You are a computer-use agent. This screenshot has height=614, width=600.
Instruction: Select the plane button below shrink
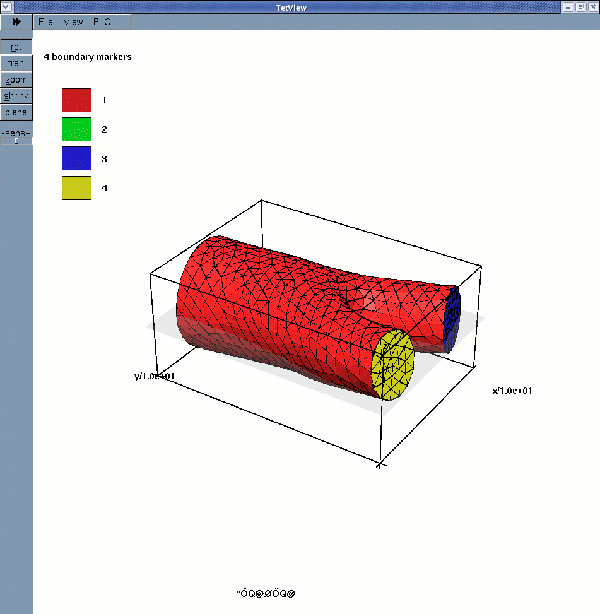16,112
